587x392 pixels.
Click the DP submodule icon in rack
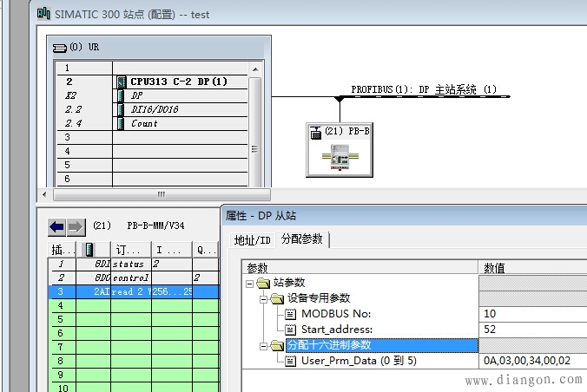point(121,95)
